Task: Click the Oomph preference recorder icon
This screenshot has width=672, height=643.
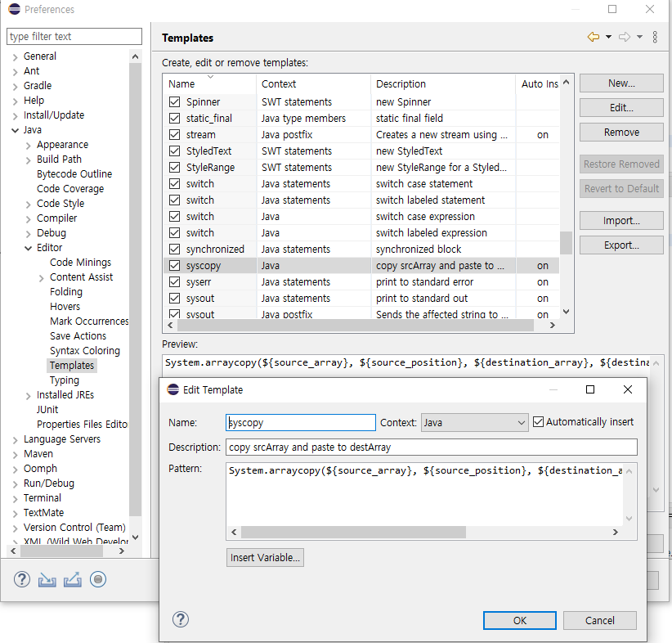Action: coord(98,580)
